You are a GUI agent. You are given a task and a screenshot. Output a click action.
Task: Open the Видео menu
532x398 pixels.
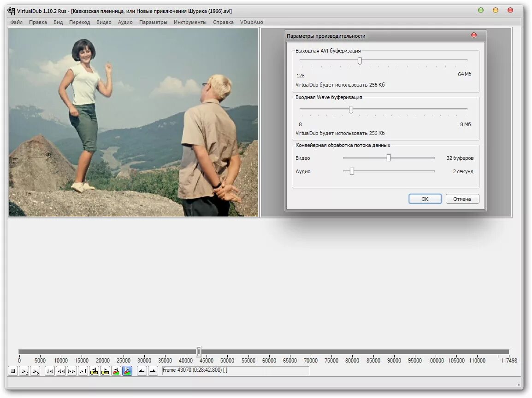(104, 22)
